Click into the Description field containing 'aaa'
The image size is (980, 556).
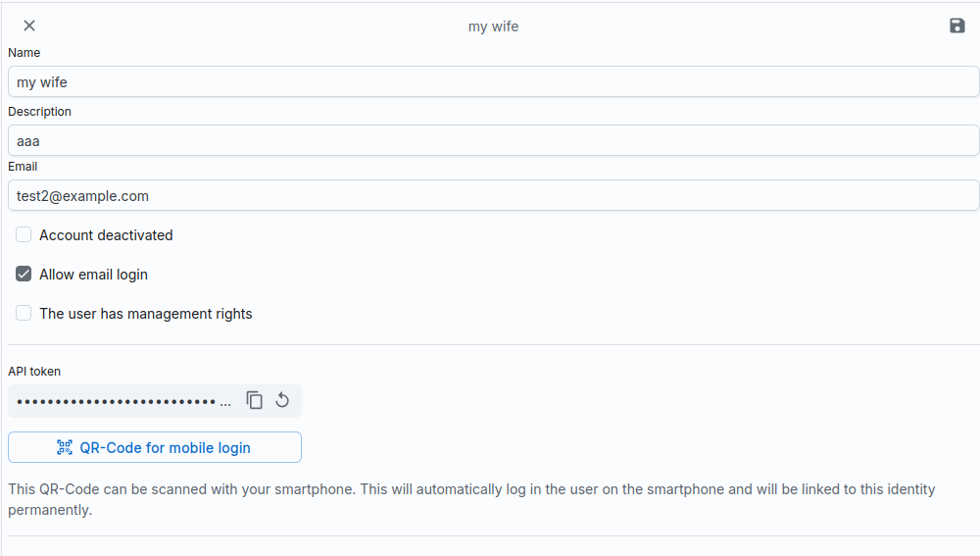click(493, 141)
